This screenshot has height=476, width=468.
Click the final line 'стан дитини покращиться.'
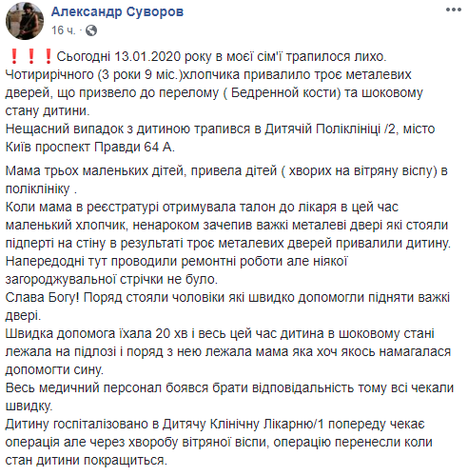86,461
